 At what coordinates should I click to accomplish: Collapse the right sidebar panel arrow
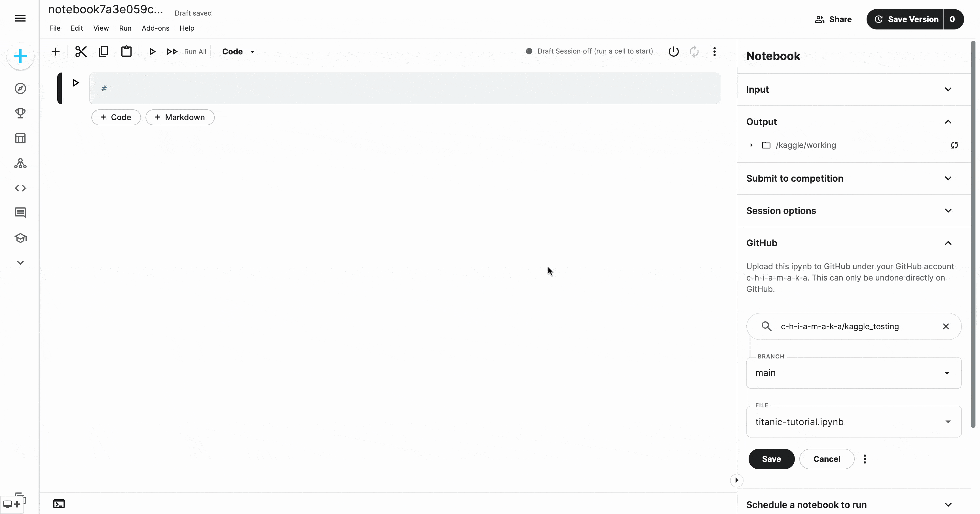click(736, 480)
